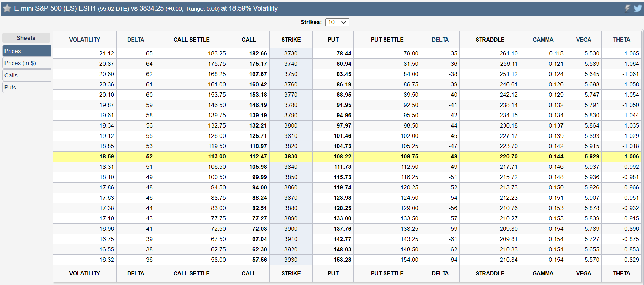Click strike 3760 cell
The height and width of the screenshot is (285, 644).
click(291, 84)
